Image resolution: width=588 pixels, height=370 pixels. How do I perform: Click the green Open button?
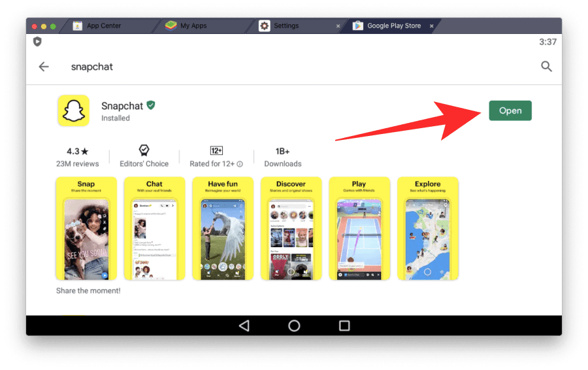coord(510,110)
